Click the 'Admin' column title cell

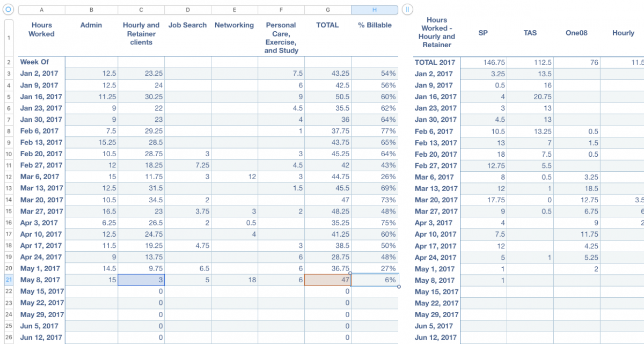[91, 38]
